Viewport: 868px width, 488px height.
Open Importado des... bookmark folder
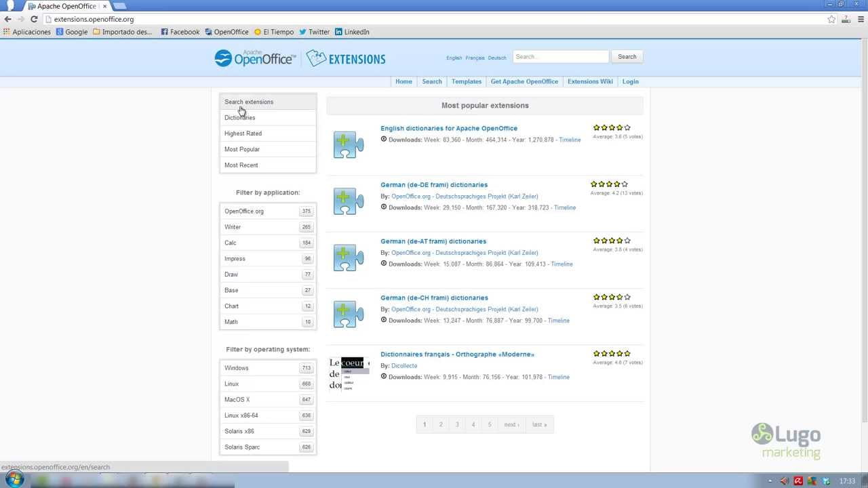click(x=123, y=32)
